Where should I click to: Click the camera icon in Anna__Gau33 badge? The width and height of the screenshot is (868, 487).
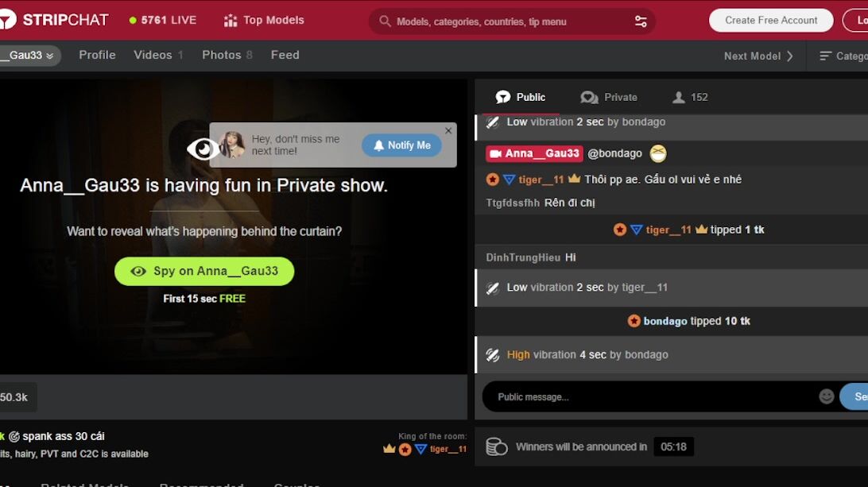[x=495, y=154]
